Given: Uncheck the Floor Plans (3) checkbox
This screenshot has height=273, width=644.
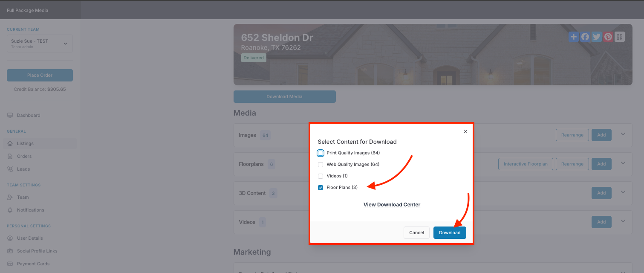Looking at the screenshot, I should tap(321, 188).
